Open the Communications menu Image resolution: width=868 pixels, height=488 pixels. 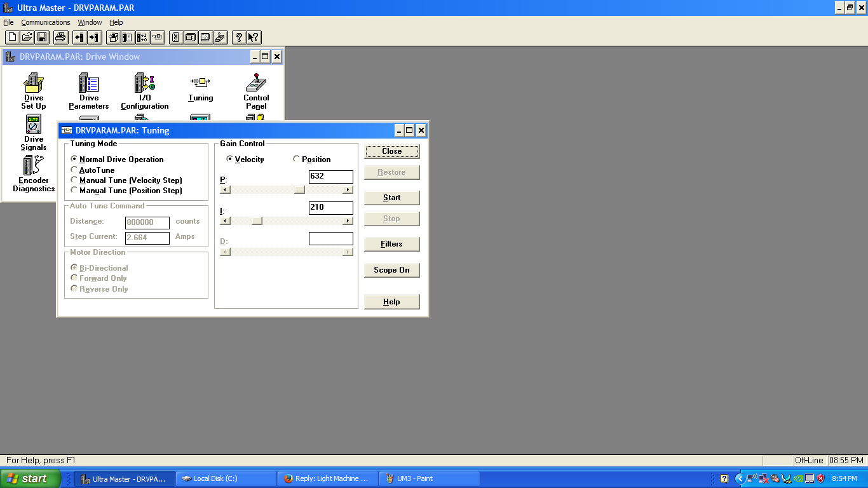(x=46, y=22)
